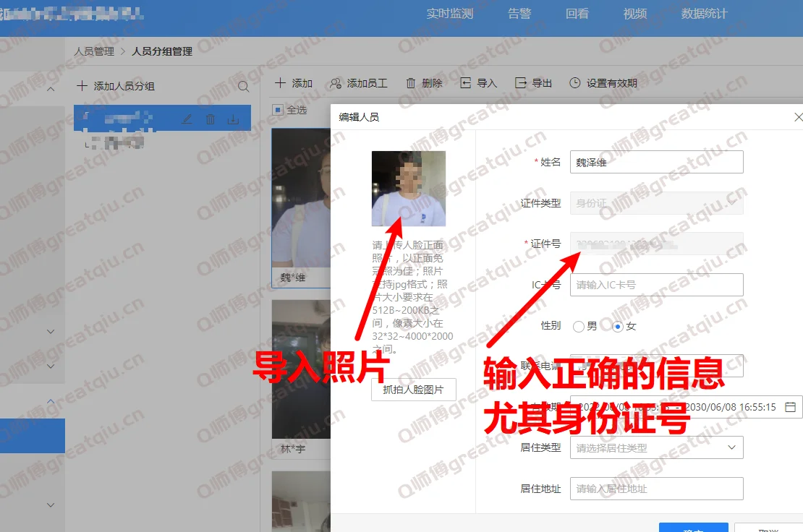Click the 抓拍人脸图片 button
Screen dimensions: 803x532
(413, 390)
